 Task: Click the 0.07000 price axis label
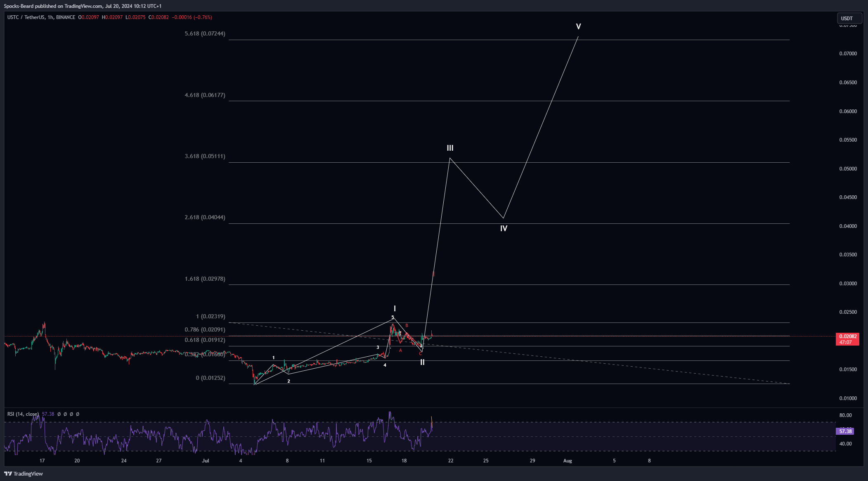848,54
